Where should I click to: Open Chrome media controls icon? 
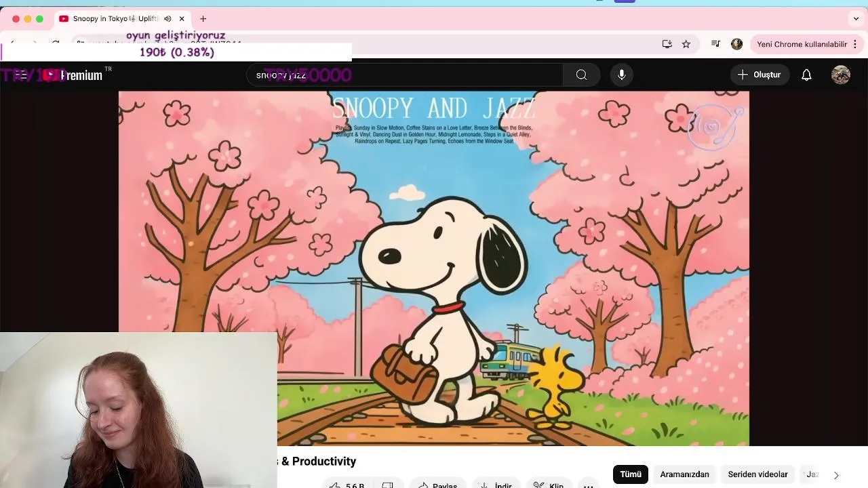tap(715, 44)
